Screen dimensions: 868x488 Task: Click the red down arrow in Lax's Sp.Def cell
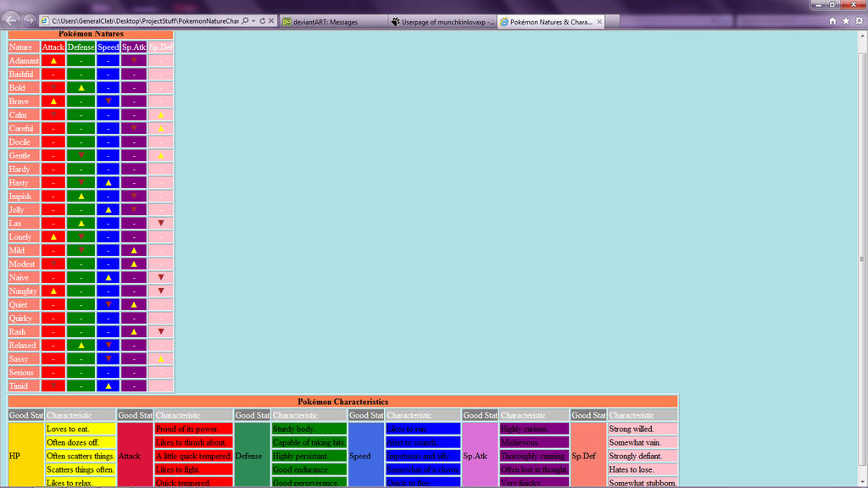pyautogui.click(x=160, y=224)
